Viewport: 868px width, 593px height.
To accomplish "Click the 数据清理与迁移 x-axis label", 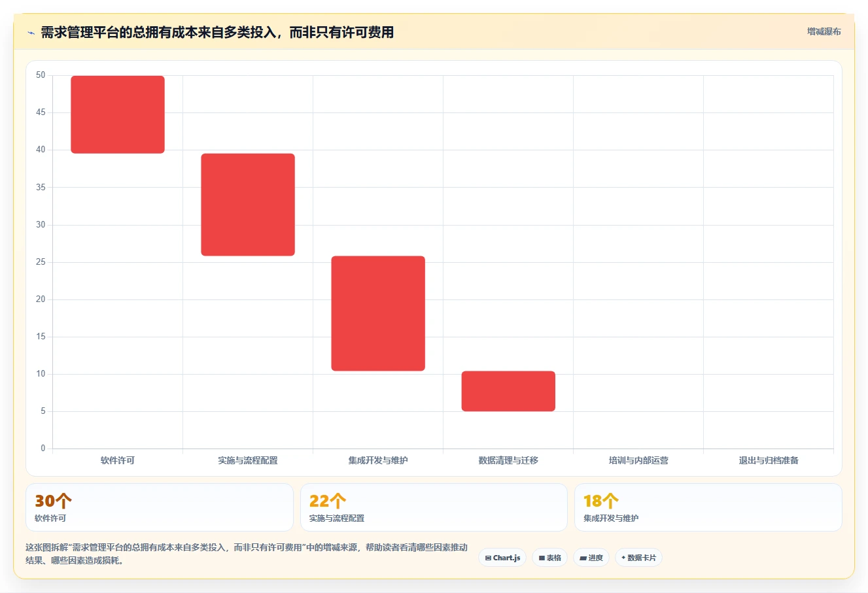I will [x=508, y=460].
